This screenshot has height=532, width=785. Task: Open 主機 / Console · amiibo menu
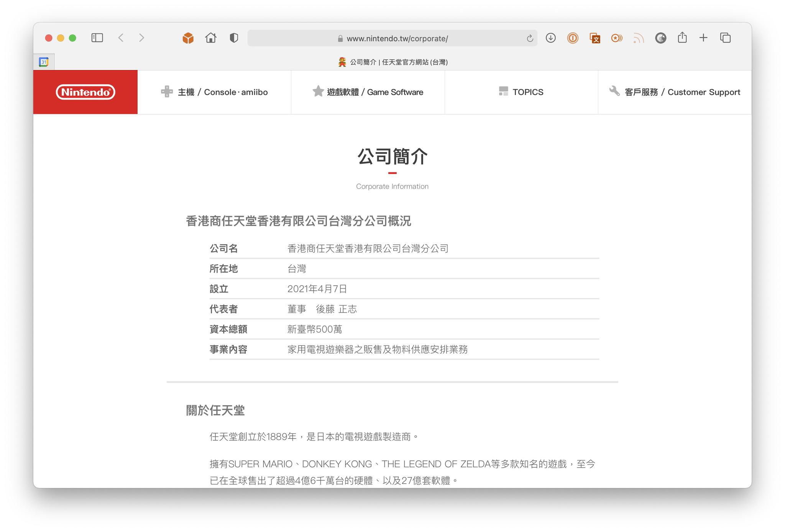point(214,92)
